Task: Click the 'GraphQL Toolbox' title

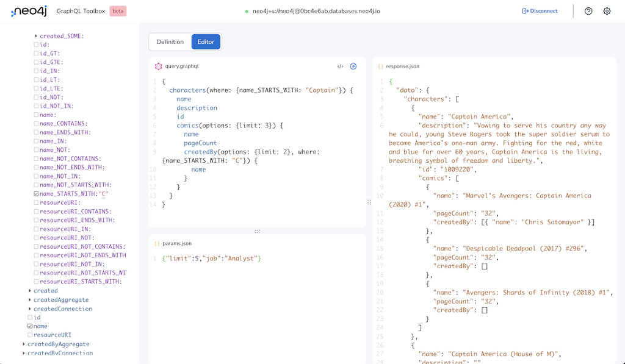Action: point(81,11)
